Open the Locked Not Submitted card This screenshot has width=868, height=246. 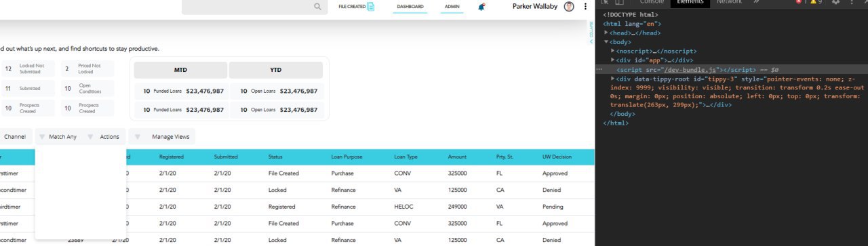(x=28, y=68)
